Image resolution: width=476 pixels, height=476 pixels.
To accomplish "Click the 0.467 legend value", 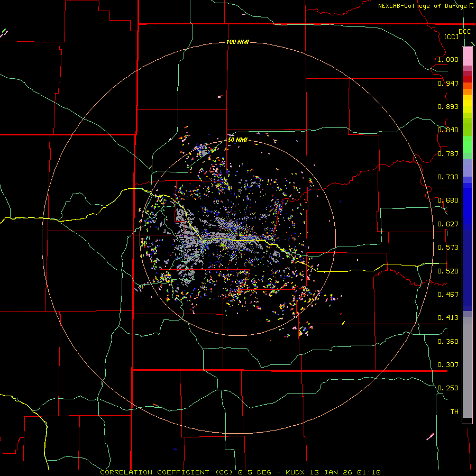I will pos(448,295).
